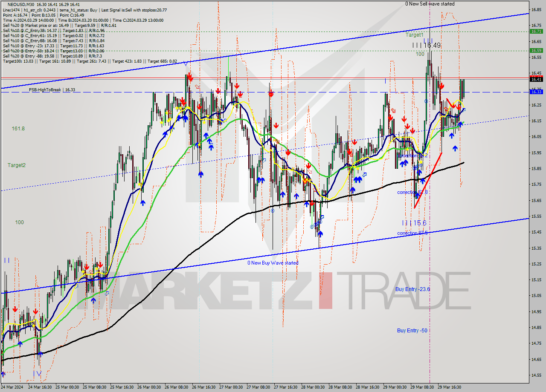
Task: Click the 'Target2' label on left
Action: tap(17, 165)
